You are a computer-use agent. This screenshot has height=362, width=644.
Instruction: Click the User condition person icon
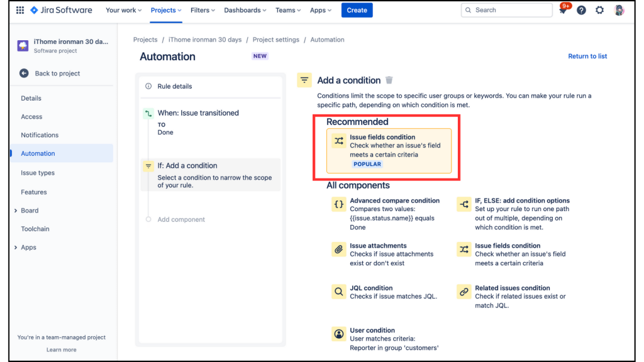(339, 334)
